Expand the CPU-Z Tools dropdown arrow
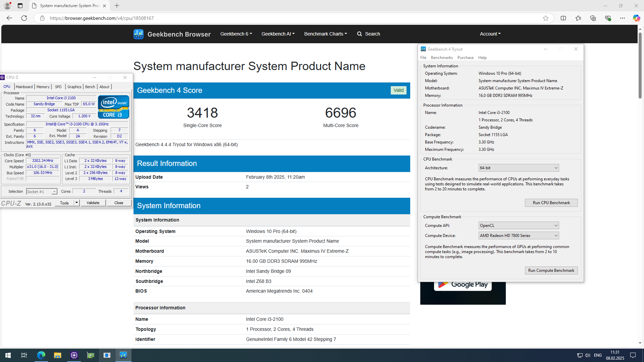Image resolution: width=644 pixels, height=362 pixels. point(76,203)
